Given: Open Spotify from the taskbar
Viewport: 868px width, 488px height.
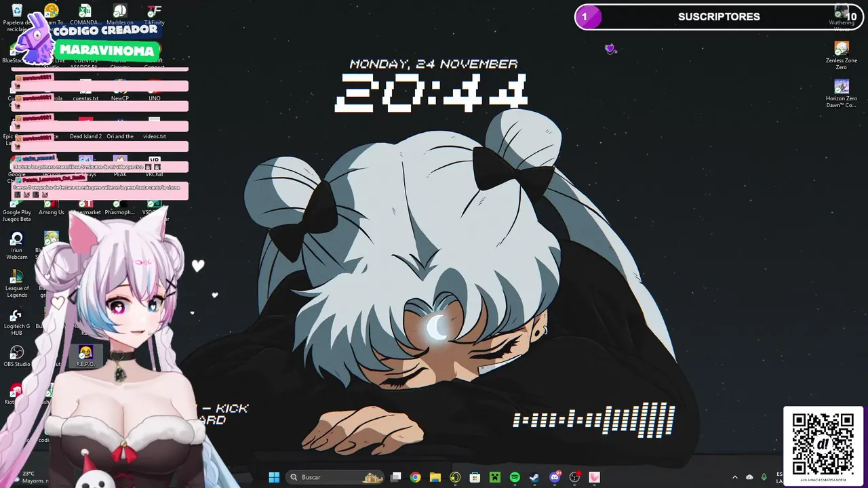Looking at the screenshot, I should pyautogui.click(x=515, y=477).
